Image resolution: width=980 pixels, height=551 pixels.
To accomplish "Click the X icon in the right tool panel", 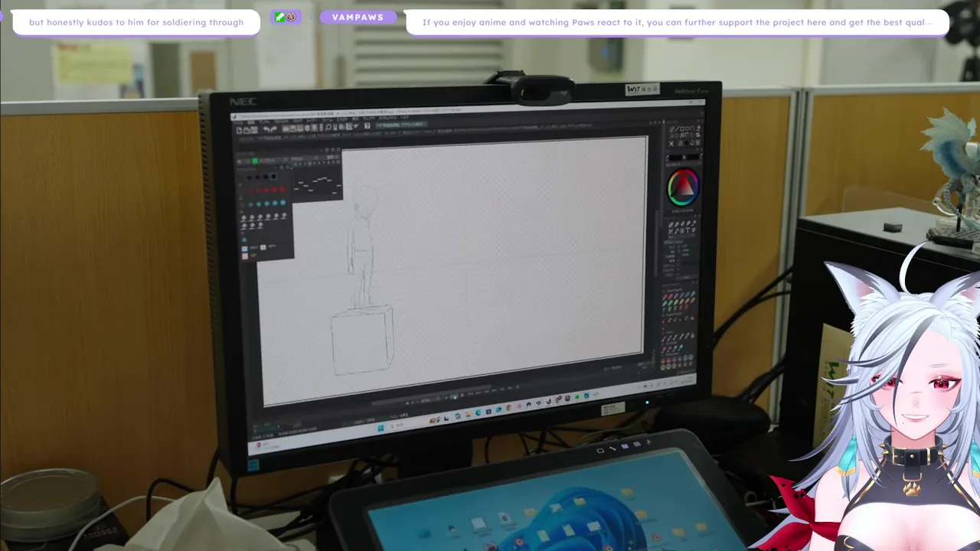I will click(671, 144).
